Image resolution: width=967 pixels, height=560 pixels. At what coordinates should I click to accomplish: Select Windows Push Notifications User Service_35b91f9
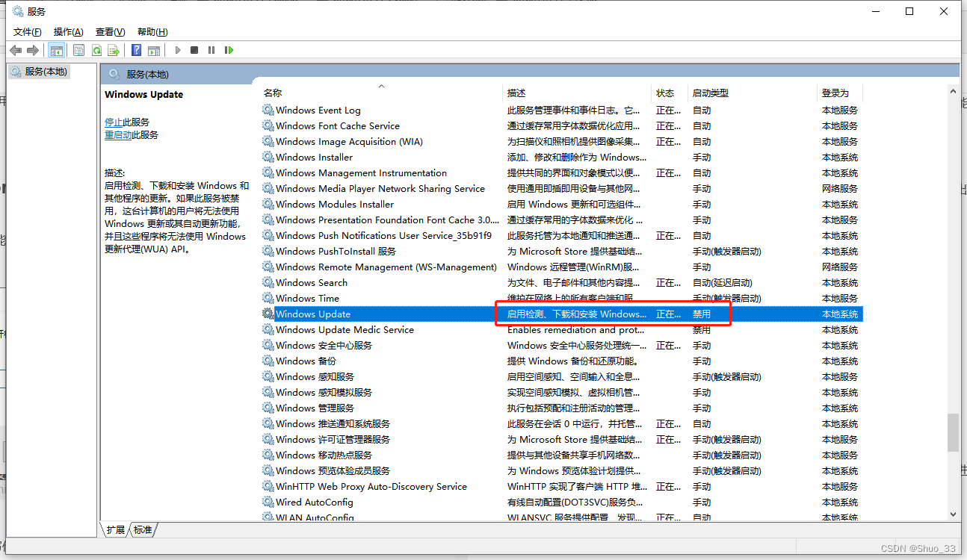(561, 235)
